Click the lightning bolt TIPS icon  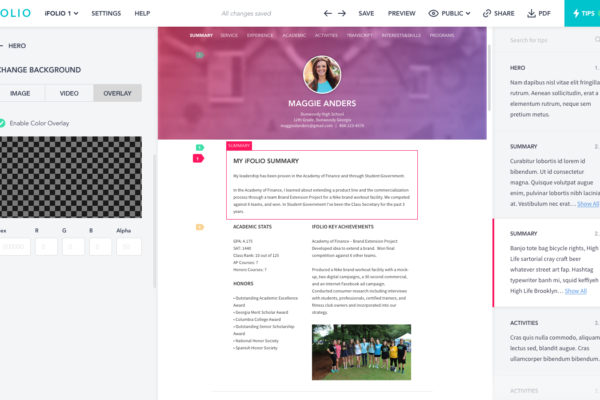(576, 13)
